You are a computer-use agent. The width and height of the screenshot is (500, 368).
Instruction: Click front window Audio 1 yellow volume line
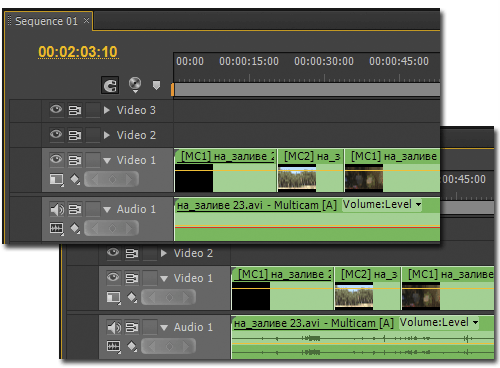307,227
